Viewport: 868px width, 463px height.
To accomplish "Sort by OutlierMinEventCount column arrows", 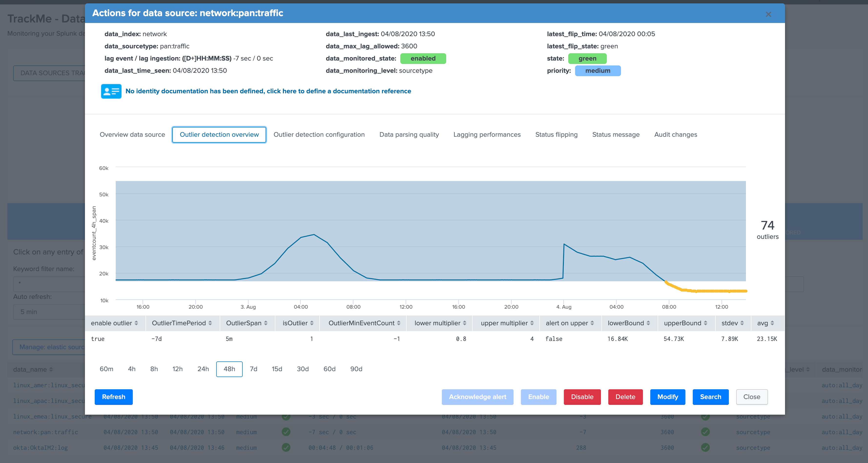I will (399, 323).
